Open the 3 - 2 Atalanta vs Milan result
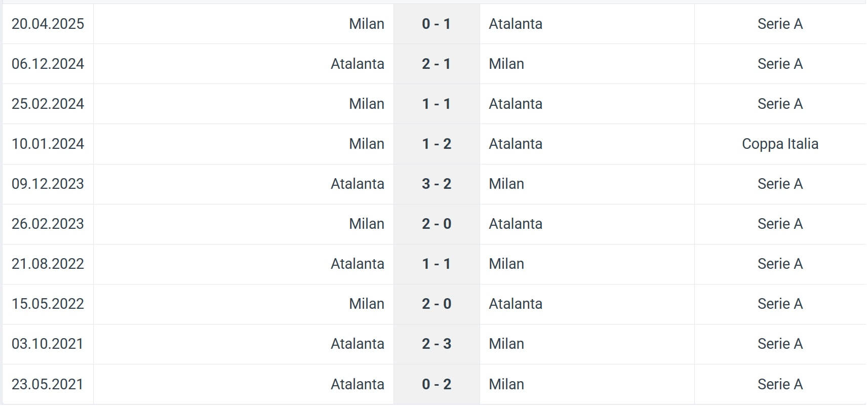This screenshot has height=407, width=868. tap(436, 184)
